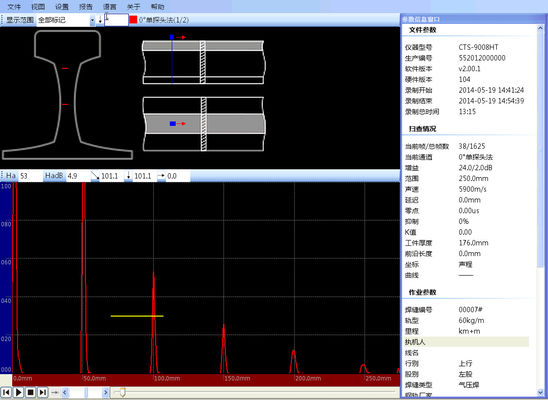Screen dimensions: 548x400
Task: Open the 关于 (About) menu
Action: coord(133,6)
